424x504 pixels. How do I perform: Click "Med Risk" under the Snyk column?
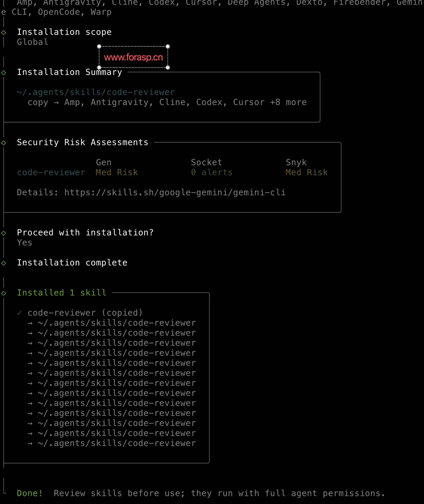307,172
